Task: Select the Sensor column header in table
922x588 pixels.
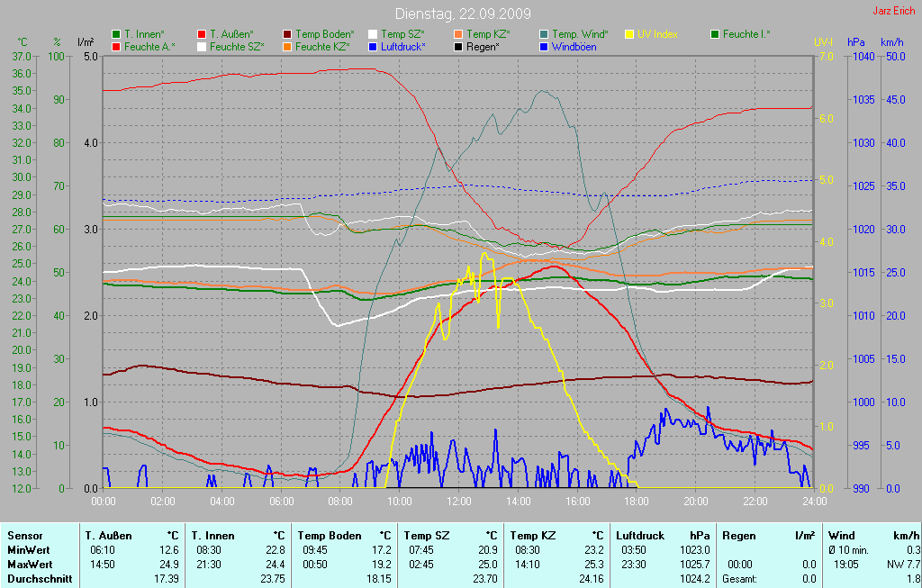Action: 25,535
